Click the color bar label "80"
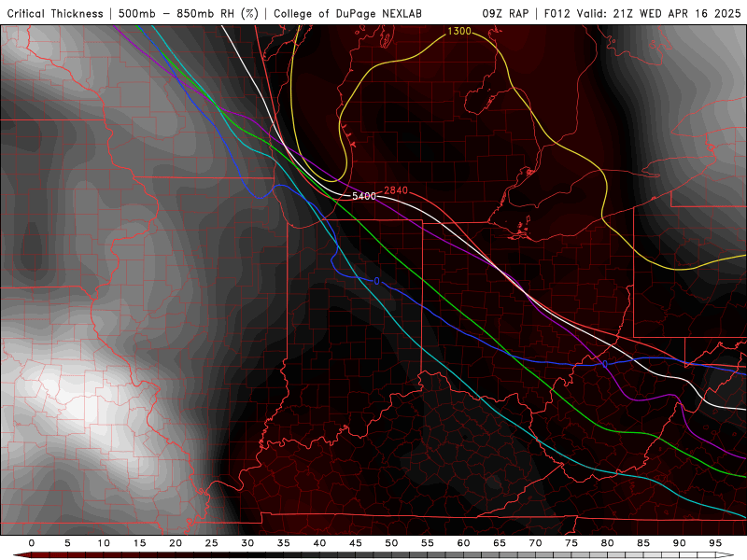 point(608,543)
